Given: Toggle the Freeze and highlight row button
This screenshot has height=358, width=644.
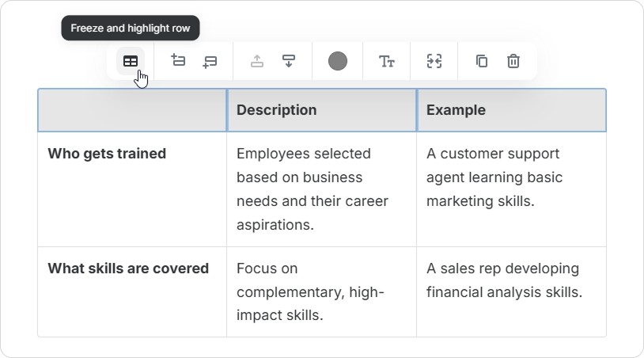Looking at the screenshot, I should [x=131, y=61].
